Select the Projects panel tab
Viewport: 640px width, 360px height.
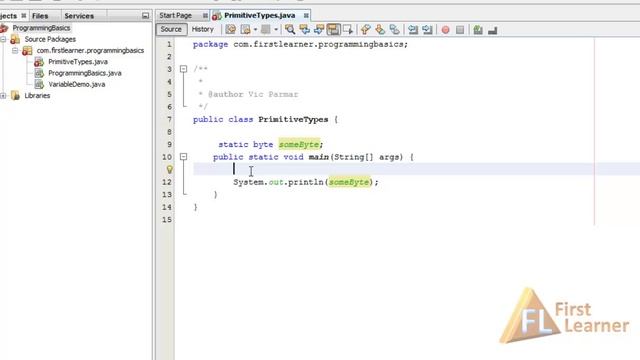click(8, 16)
